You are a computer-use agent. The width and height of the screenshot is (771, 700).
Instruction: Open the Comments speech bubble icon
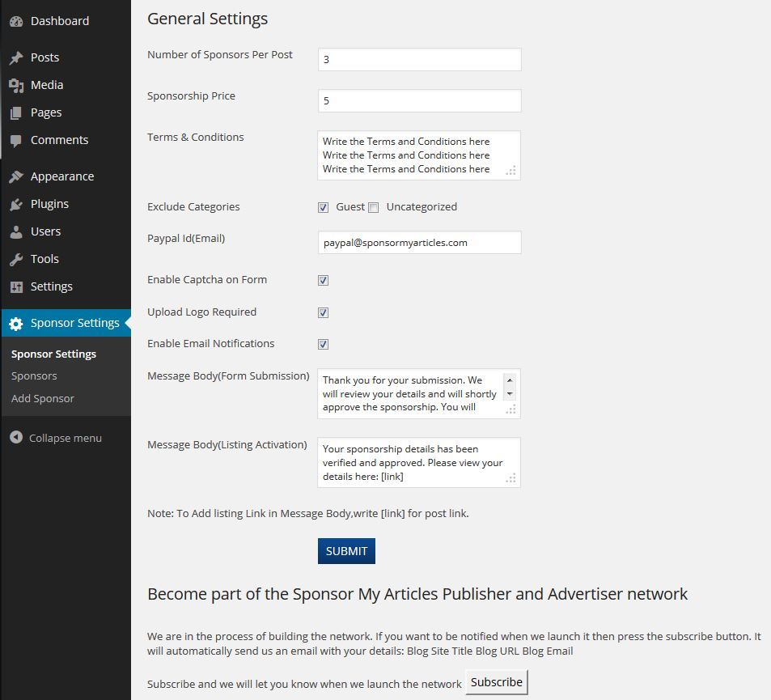pyautogui.click(x=16, y=141)
